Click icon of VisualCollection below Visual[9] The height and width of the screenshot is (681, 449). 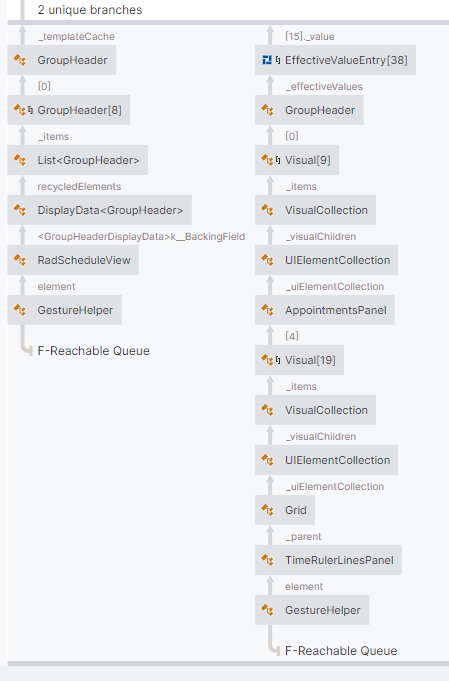pyautogui.click(x=267, y=210)
